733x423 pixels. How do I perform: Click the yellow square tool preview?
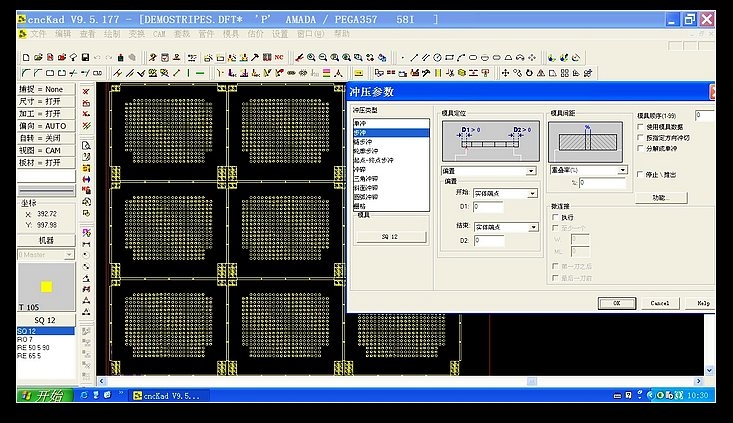pyautogui.click(x=46, y=287)
